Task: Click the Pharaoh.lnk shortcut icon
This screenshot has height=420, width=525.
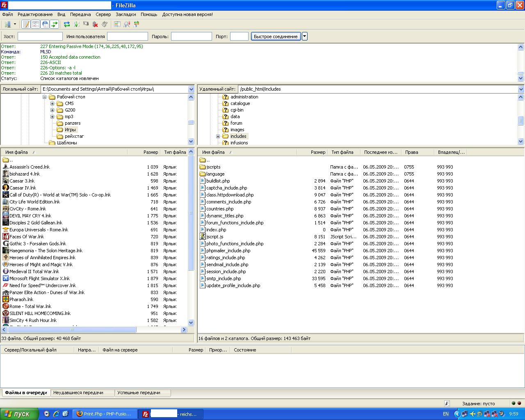Action: click(6, 299)
